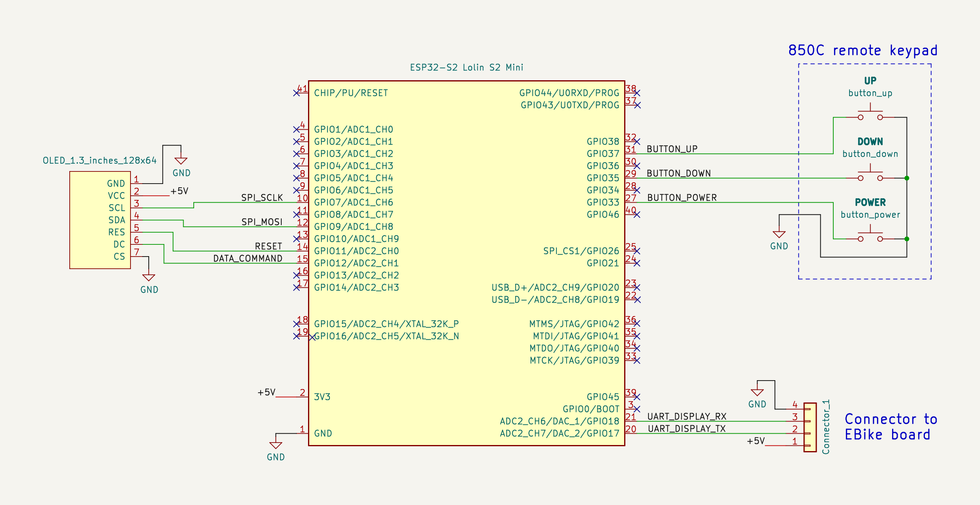Click the GPIO33 pin name

[603, 202]
